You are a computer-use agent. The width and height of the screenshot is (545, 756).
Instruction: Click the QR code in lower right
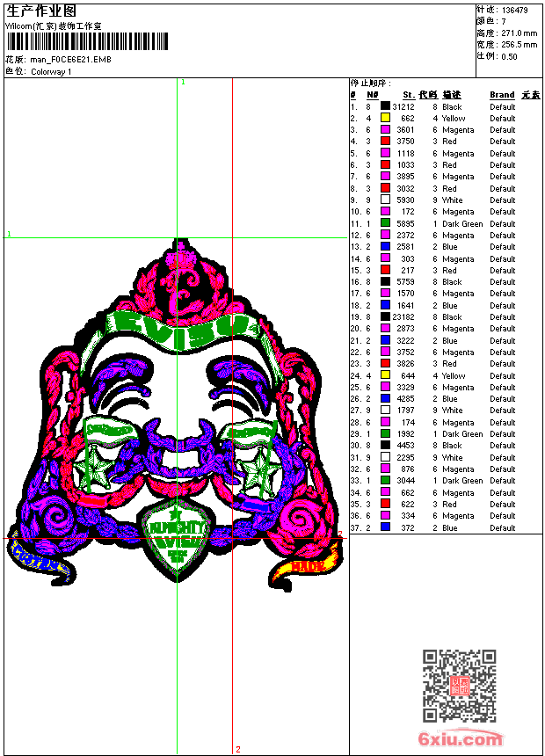click(x=460, y=686)
